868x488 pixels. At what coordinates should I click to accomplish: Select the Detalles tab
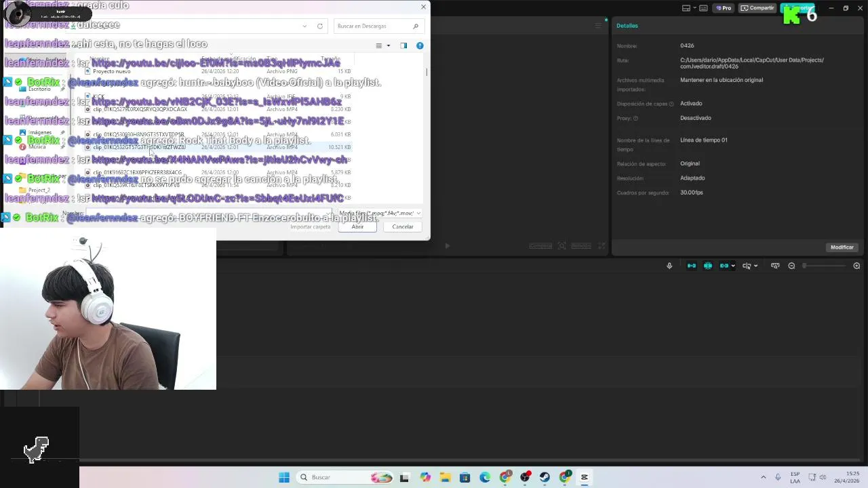tap(627, 26)
